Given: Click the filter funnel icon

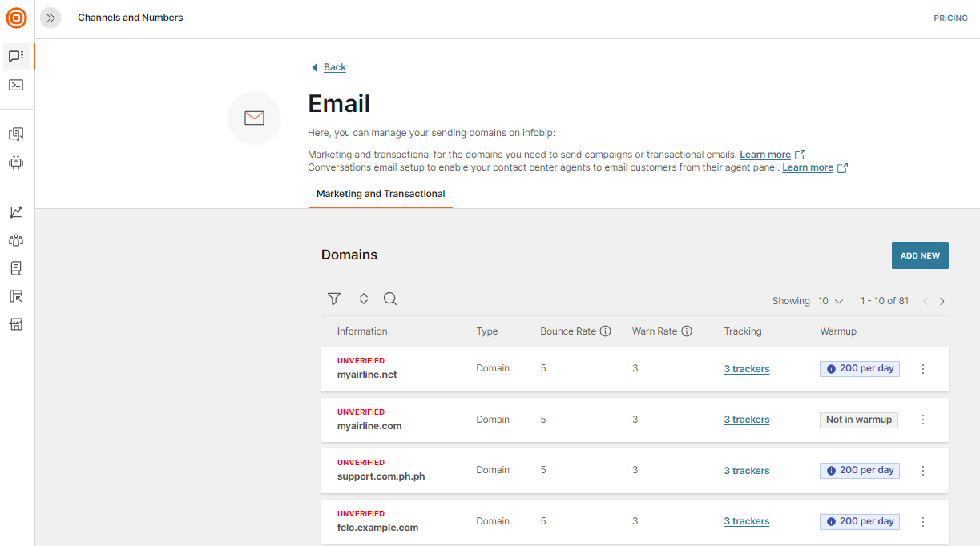Looking at the screenshot, I should [x=334, y=299].
